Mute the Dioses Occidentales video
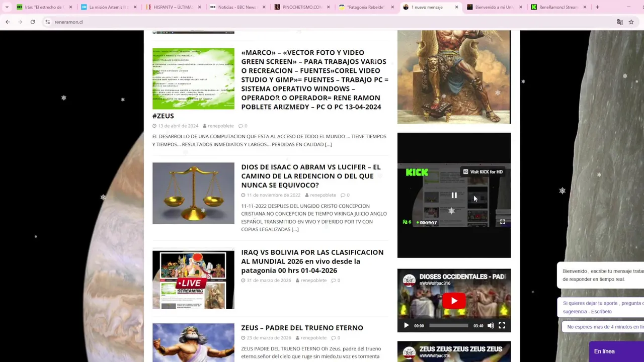This screenshot has height=362, width=644. [491, 326]
